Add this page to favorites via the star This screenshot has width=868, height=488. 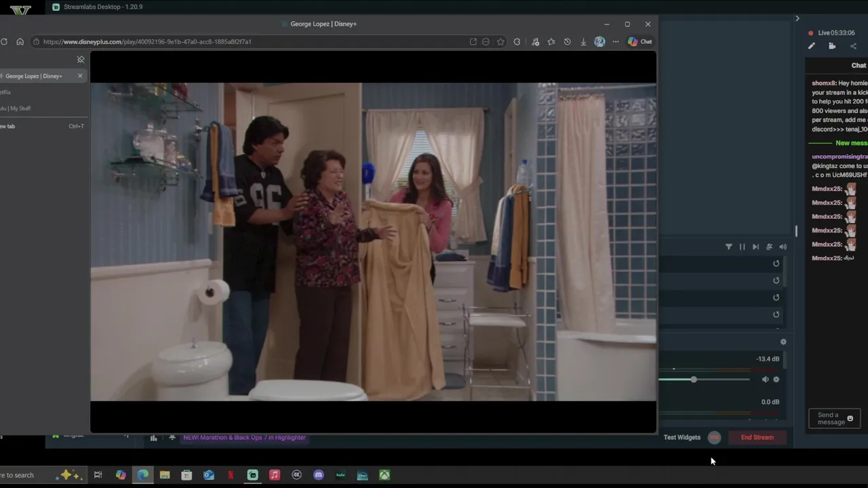point(500,41)
